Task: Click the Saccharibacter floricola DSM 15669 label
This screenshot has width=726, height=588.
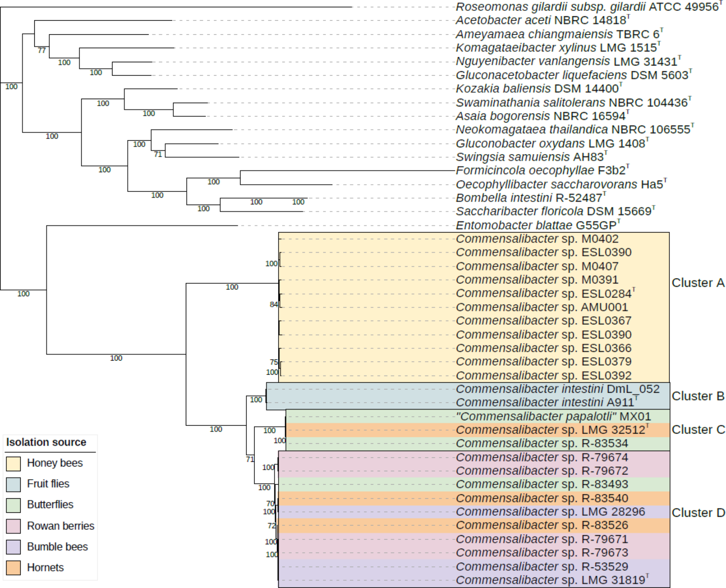Action: tap(556, 211)
